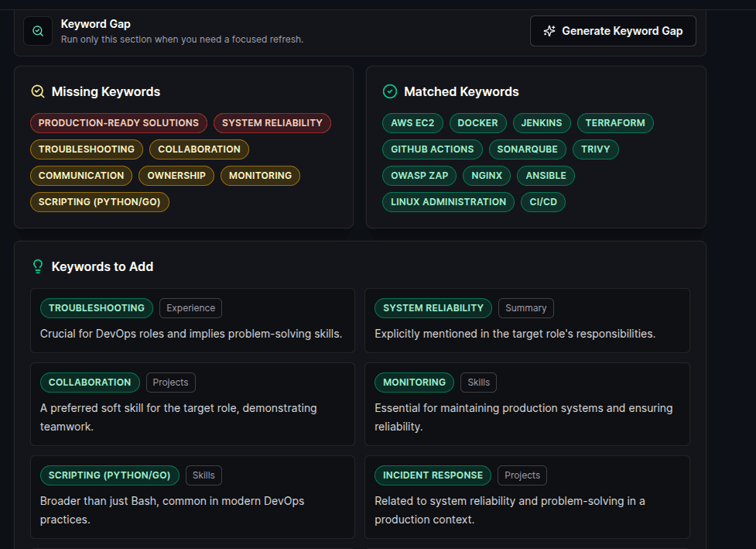Click the Experience section label

click(191, 308)
